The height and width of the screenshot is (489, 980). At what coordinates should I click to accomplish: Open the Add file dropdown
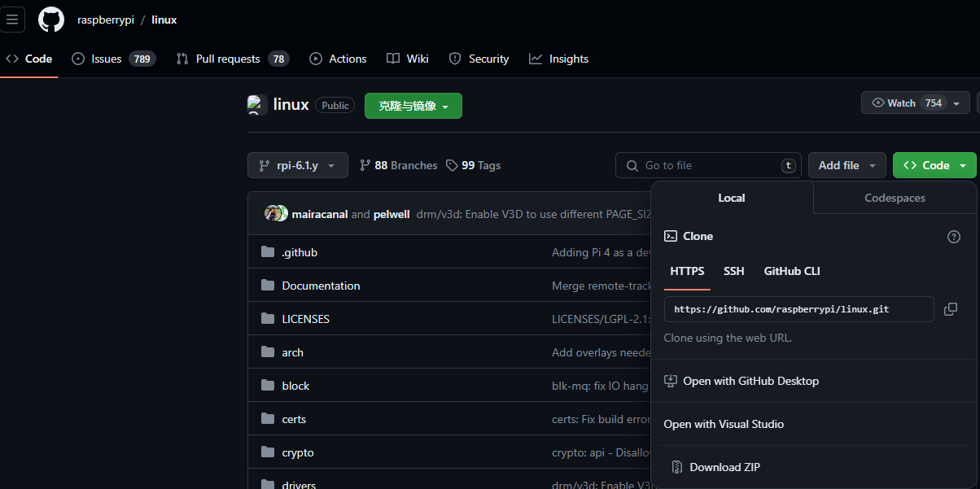coord(847,165)
